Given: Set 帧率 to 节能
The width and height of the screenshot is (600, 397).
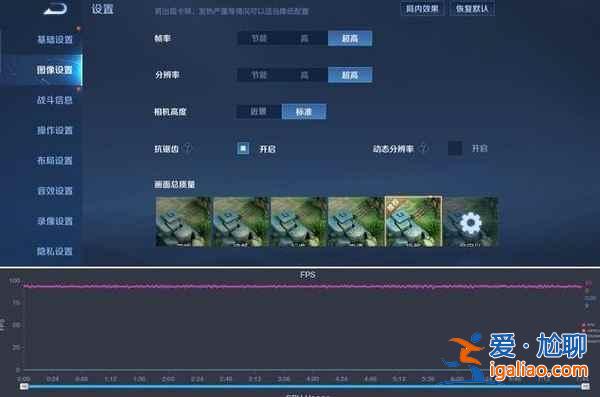Looking at the screenshot, I should pos(259,38).
